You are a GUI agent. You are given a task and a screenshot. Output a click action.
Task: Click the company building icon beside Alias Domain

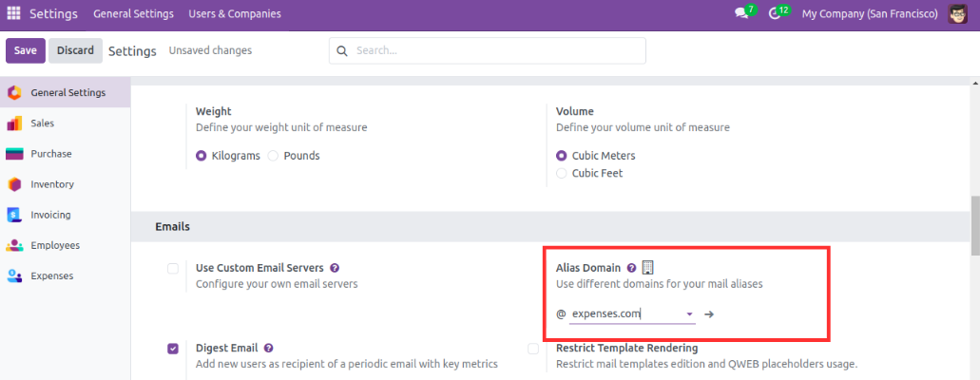pyautogui.click(x=647, y=268)
